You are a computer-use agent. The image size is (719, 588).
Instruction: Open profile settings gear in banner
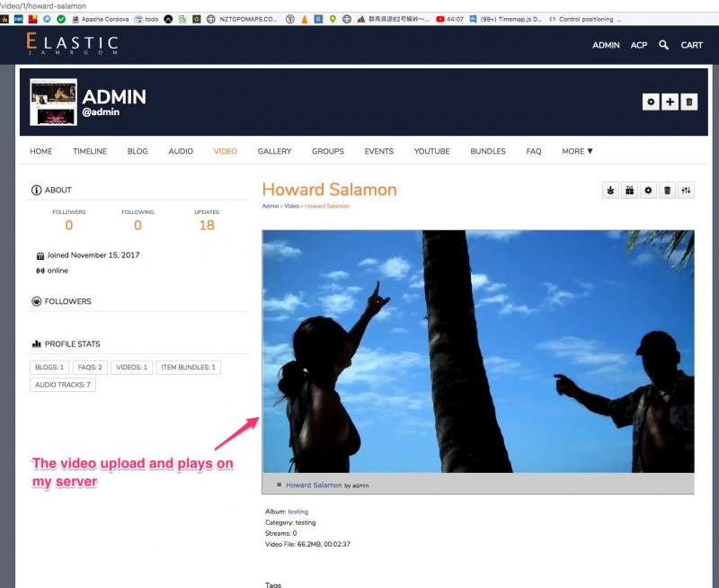[x=651, y=102]
